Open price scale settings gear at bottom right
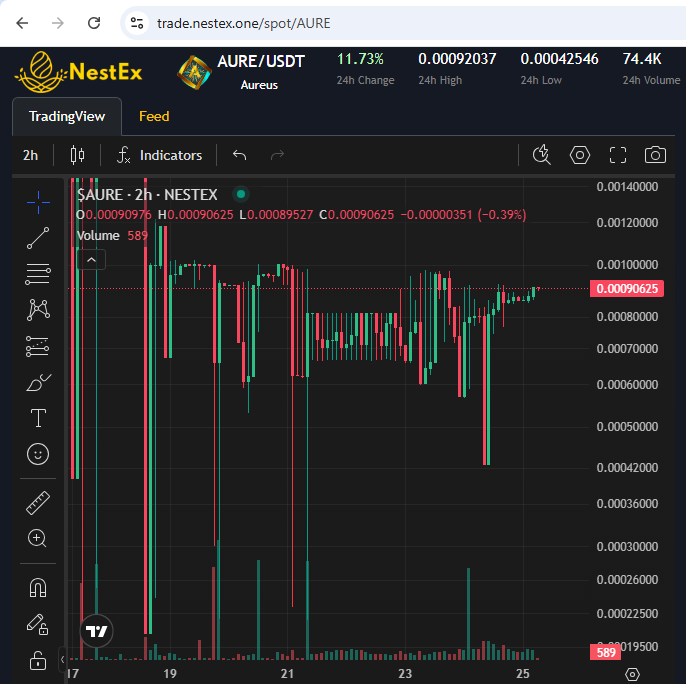This screenshot has height=684, width=686. [x=632, y=674]
